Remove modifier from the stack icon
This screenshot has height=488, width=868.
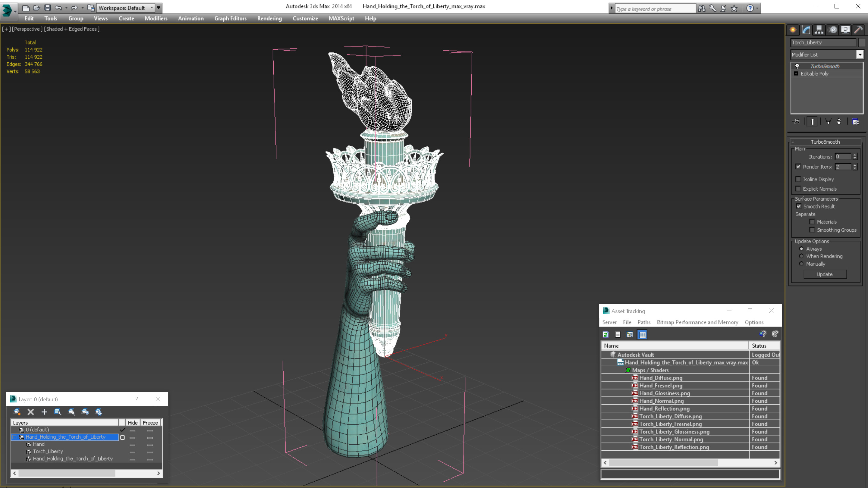click(839, 122)
